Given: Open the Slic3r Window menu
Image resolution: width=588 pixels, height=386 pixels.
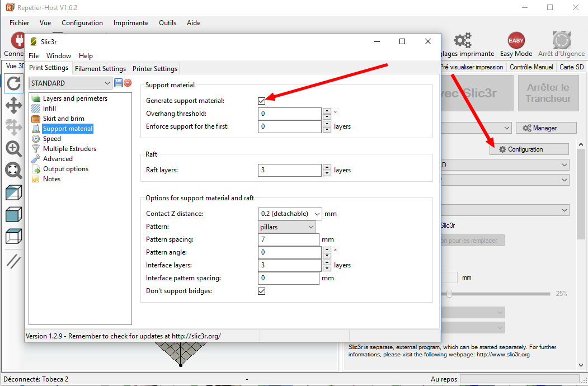Looking at the screenshot, I should click(x=59, y=56).
